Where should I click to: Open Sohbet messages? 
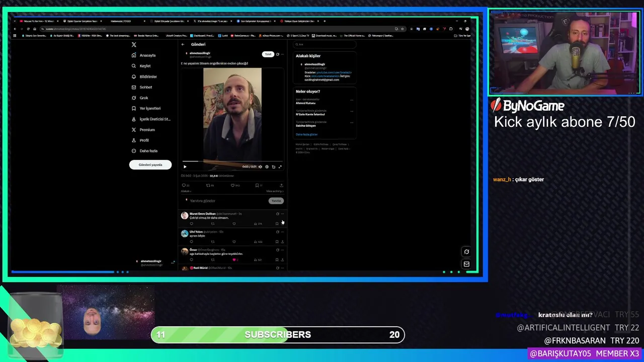[x=142, y=87]
